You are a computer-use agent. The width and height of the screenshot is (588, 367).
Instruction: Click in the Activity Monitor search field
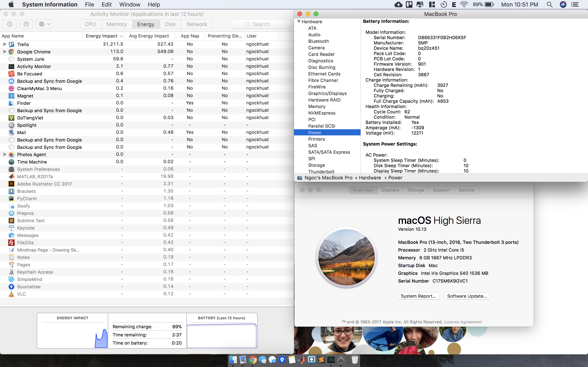(x=261, y=24)
